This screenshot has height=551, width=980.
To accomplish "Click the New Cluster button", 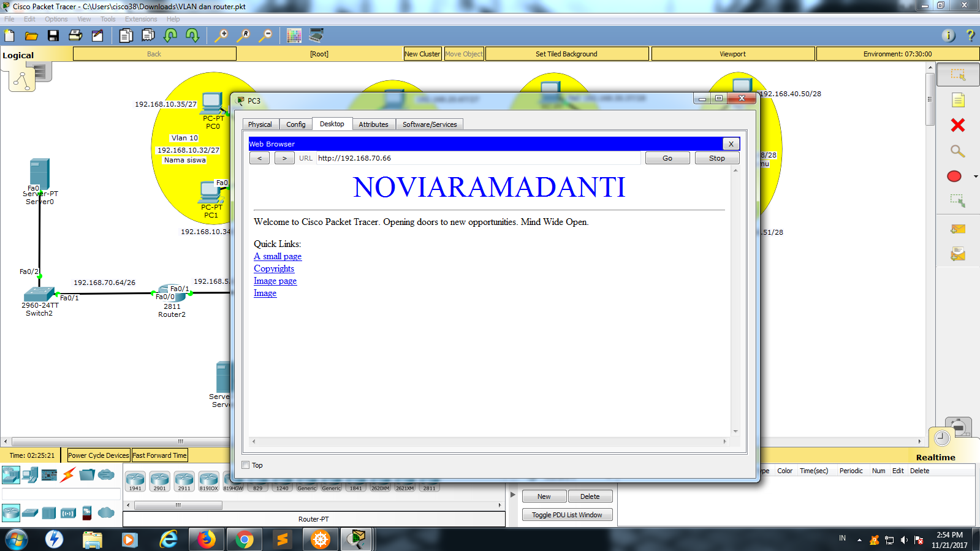I will coord(422,54).
